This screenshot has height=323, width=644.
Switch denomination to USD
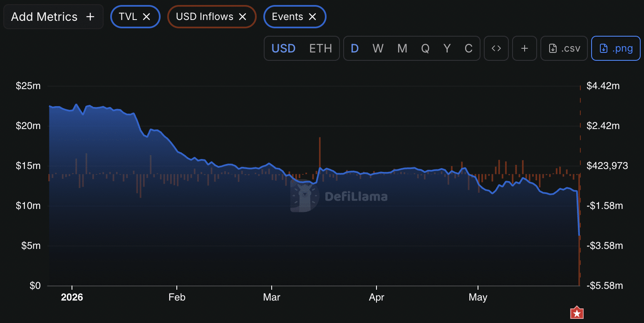pyautogui.click(x=283, y=48)
